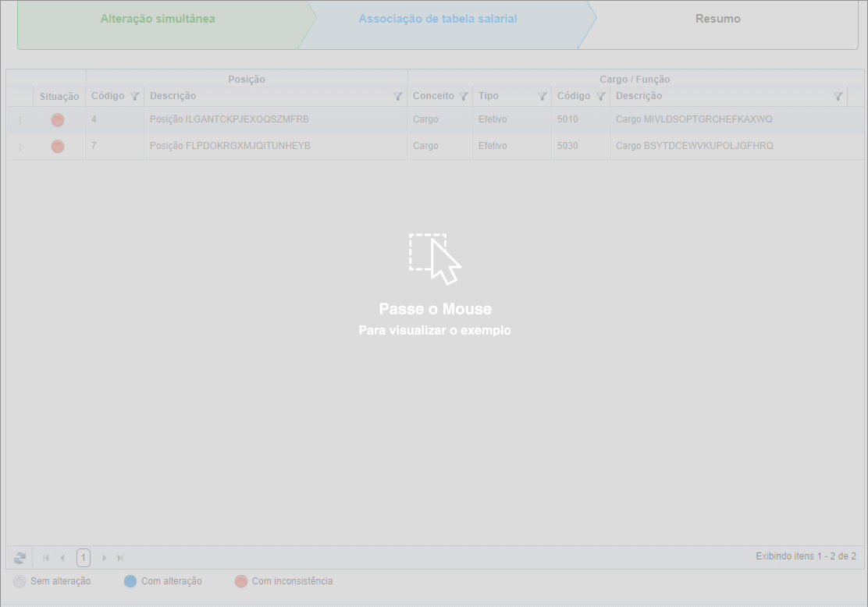Open the Tipo column filter
868x607 pixels.
[x=542, y=97]
